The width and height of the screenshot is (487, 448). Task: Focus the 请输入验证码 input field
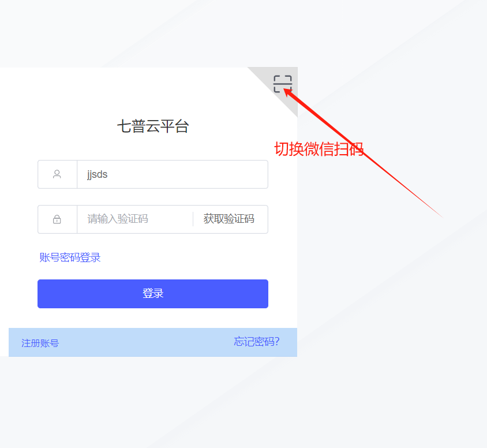click(135, 219)
